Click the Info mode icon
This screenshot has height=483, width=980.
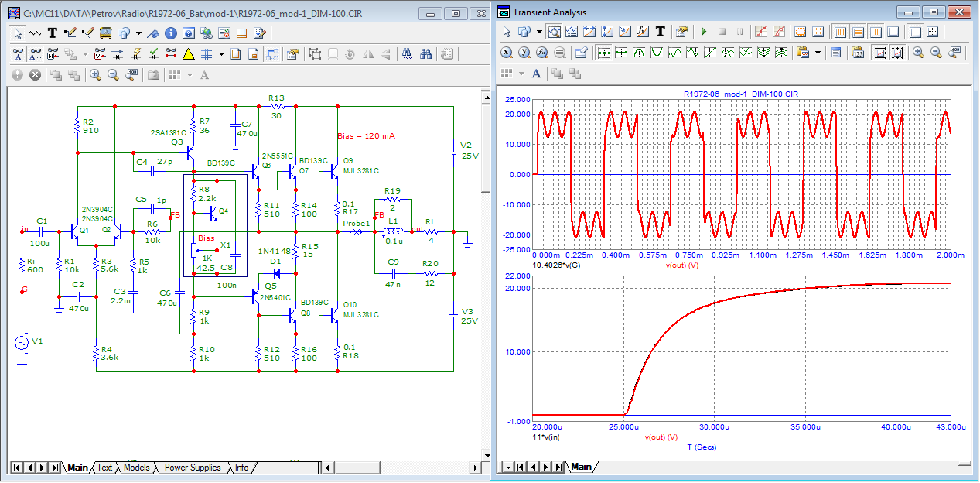click(x=170, y=33)
